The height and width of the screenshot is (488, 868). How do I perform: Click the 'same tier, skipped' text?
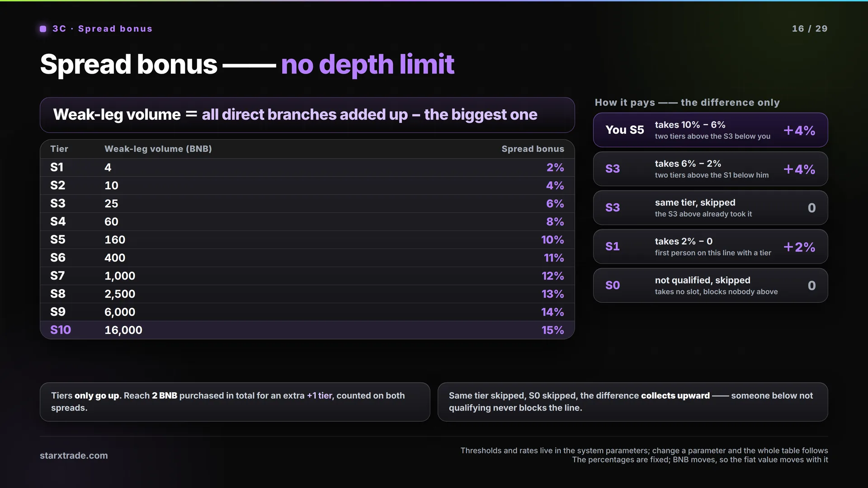(x=695, y=202)
